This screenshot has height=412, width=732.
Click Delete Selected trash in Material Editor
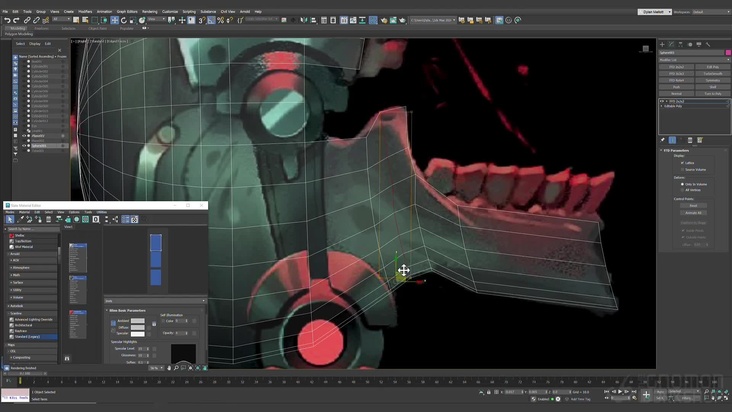click(x=49, y=219)
